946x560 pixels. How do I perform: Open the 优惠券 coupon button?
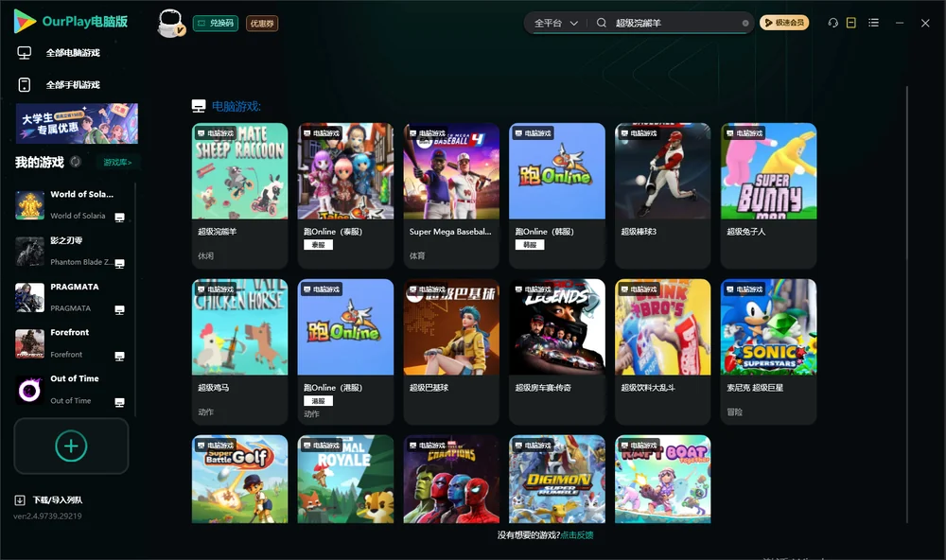click(x=262, y=23)
